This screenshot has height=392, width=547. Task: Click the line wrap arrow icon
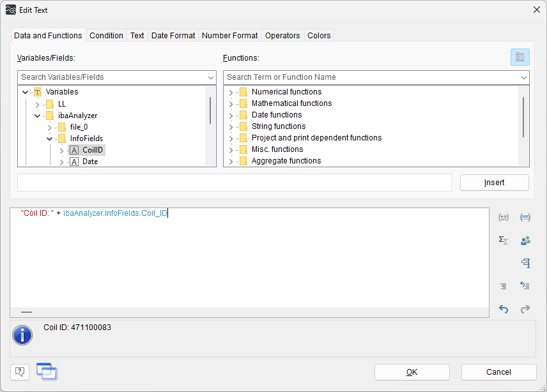(x=525, y=286)
